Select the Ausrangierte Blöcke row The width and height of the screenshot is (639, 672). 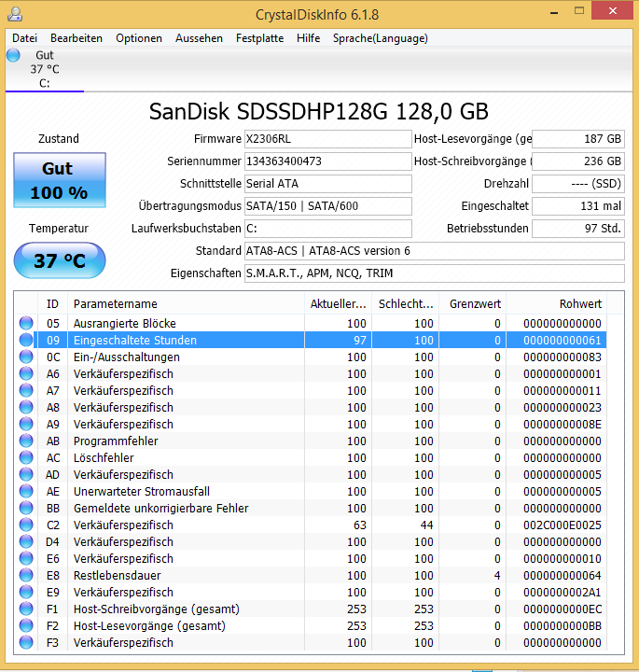point(312,323)
